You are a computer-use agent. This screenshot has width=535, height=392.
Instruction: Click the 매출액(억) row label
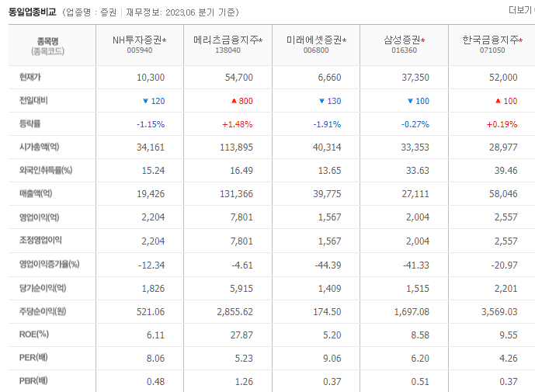pos(36,193)
